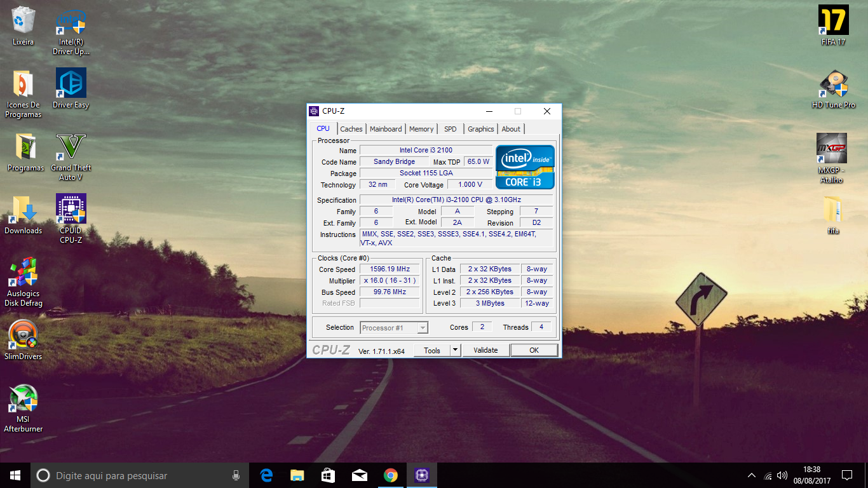Click the Validate button
The height and width of the screenshot is (488, 868).
coord(485,350)
